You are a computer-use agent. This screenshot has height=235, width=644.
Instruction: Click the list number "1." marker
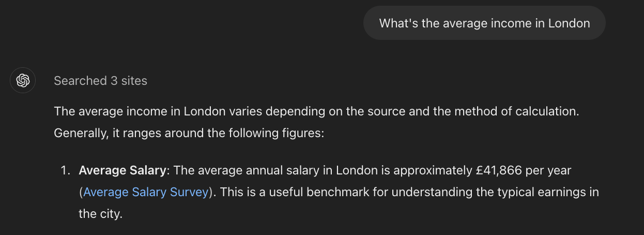(65, 170)
